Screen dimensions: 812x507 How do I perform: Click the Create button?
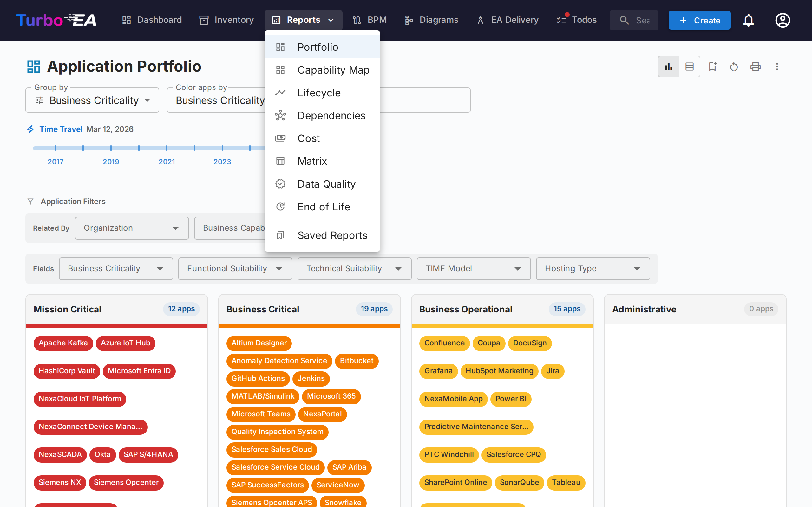[x=699, y=20]
